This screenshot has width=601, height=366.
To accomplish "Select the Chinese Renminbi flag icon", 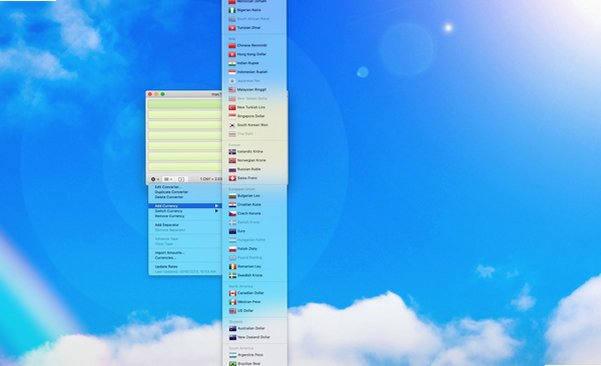I will click(232, 45).
